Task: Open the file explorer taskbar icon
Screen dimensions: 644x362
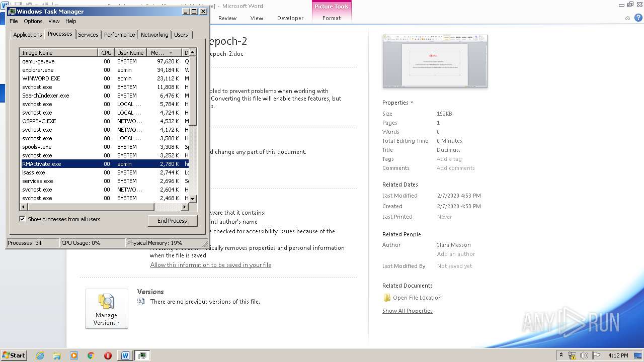Action: click(x=57, y=355)
